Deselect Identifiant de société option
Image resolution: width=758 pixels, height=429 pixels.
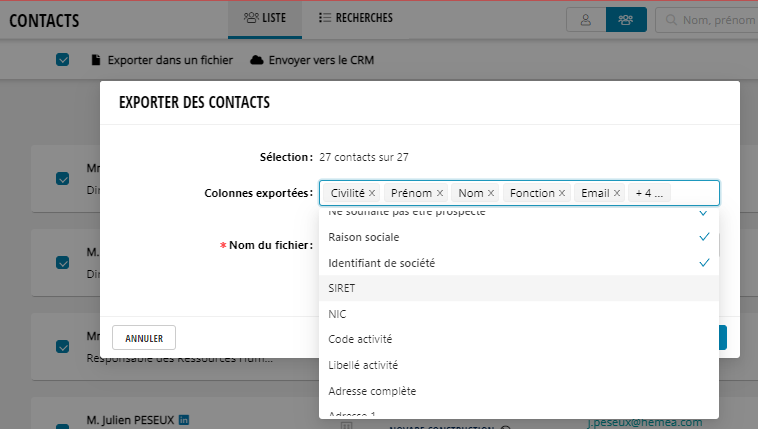click(519, 263)
